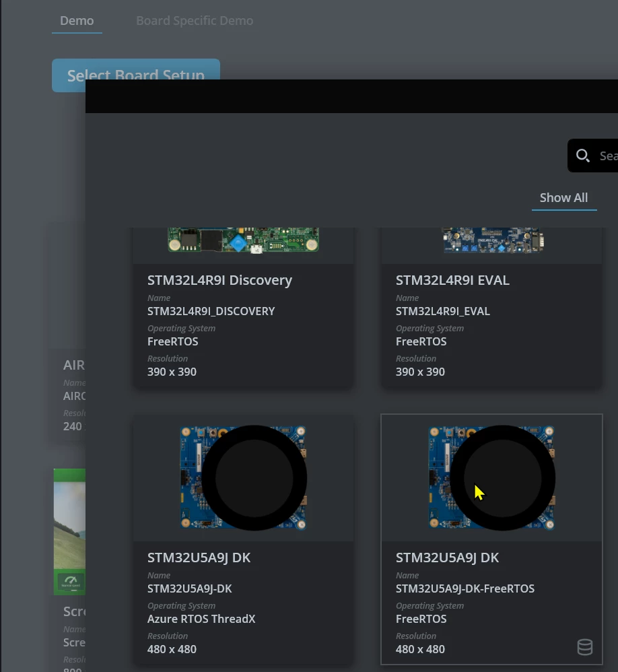Image resolution: width=618 pixels, height=672 pixels.
Task: Choose the STM32U5A9J DK FreeRTOS board image
Action: [491, 478]
